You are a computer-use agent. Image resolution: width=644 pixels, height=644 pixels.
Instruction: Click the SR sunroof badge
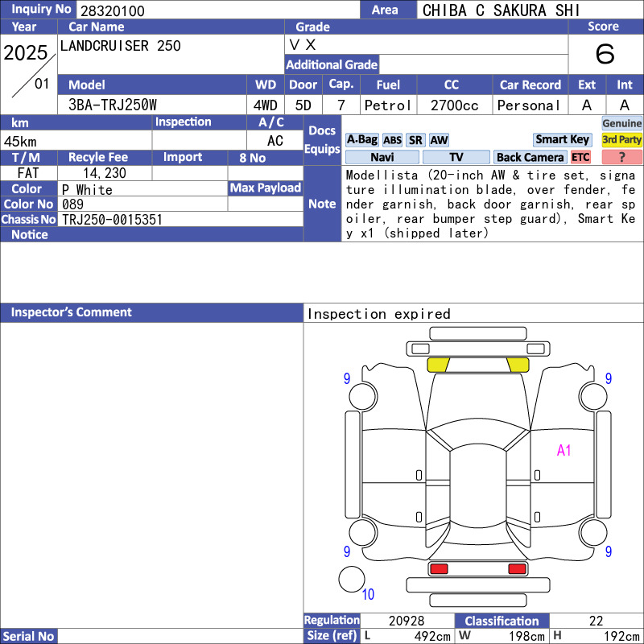click(415, 140)
